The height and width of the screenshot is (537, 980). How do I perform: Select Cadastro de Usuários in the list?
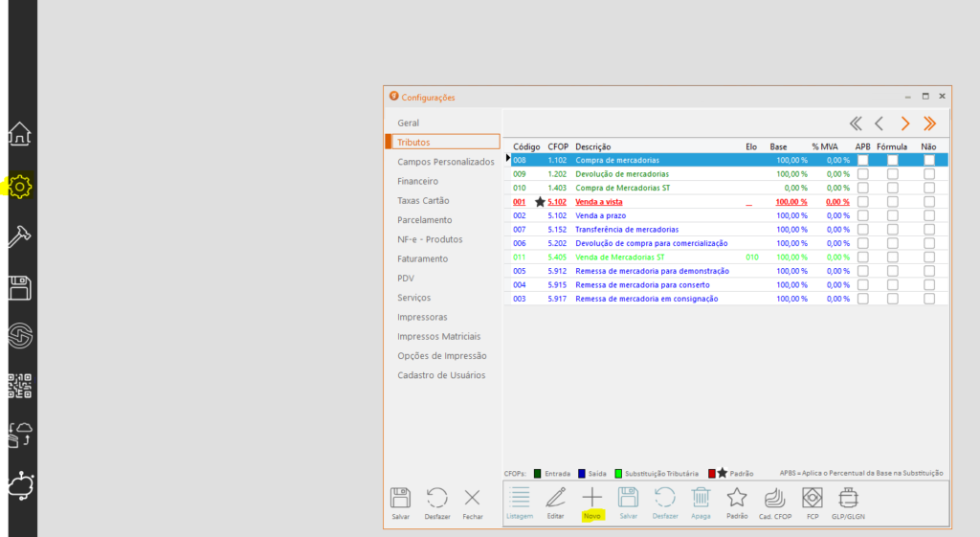click(441, 375)
